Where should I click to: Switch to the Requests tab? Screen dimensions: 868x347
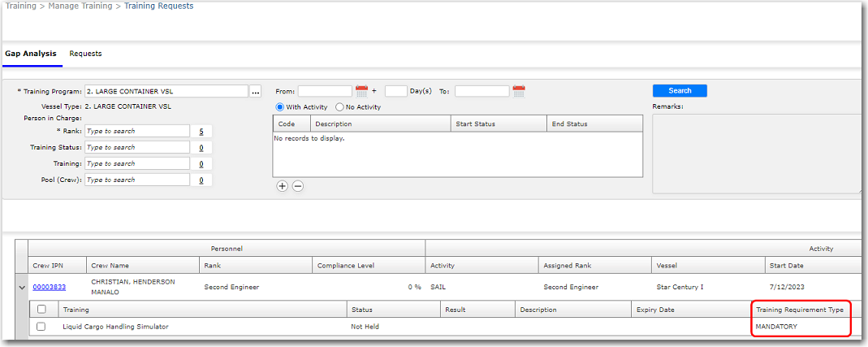[x=85, y=54]
